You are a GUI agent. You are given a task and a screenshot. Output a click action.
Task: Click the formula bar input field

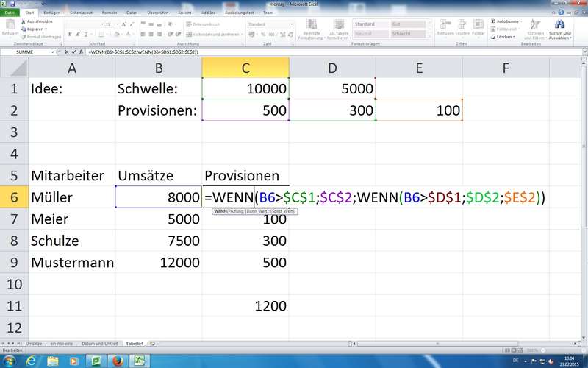[x=334, y=52]
